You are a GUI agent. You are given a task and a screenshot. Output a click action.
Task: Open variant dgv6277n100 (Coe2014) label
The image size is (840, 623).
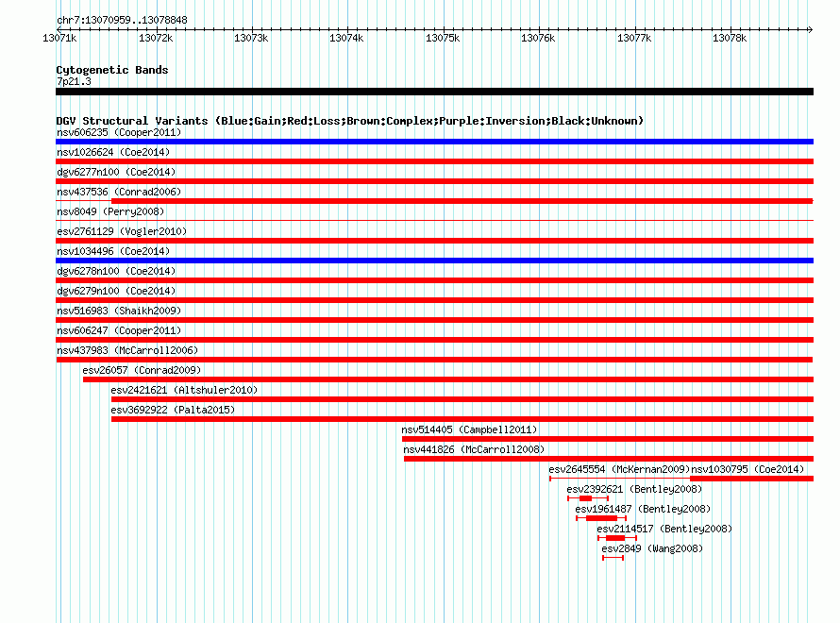coord(116,172)
